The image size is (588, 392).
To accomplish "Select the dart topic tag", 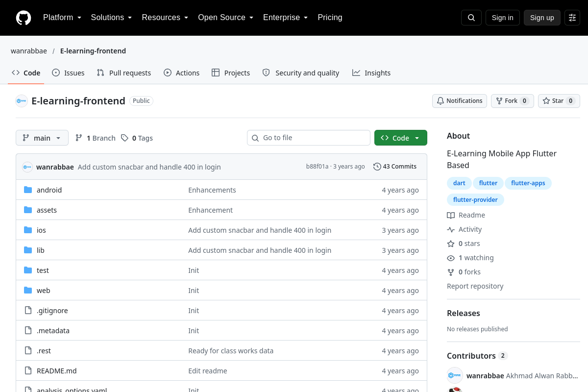I will click(459, 183).
